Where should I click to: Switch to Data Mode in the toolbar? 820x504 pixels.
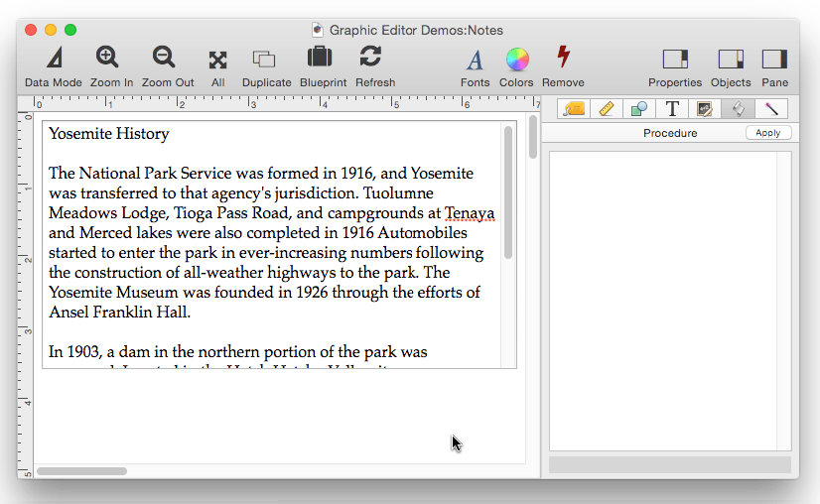point(54,59)
